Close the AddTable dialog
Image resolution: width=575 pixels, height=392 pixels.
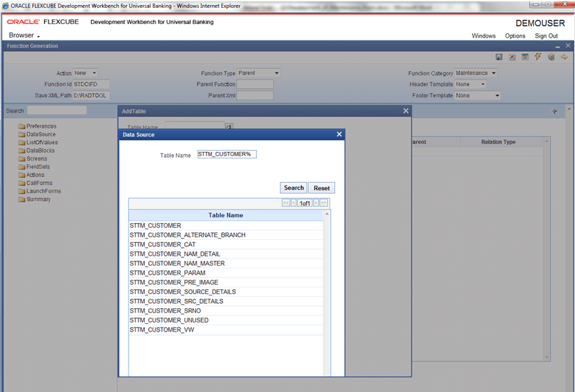point(405,111)
